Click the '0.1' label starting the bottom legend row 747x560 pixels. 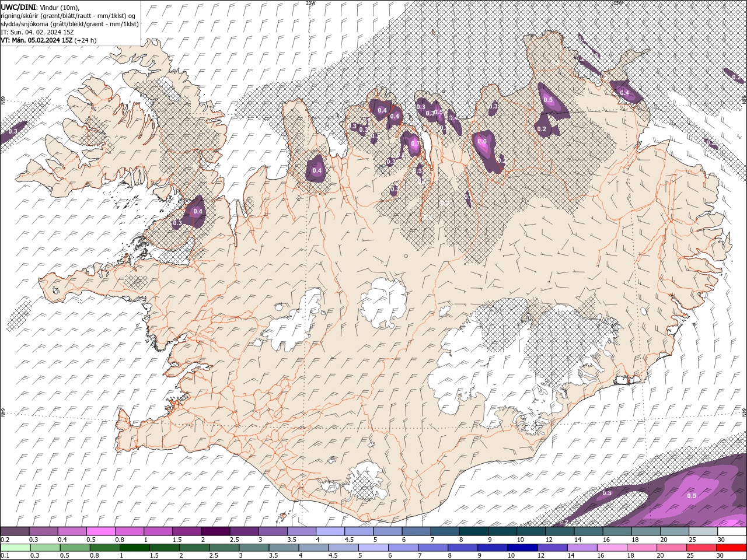pos(5,556)
